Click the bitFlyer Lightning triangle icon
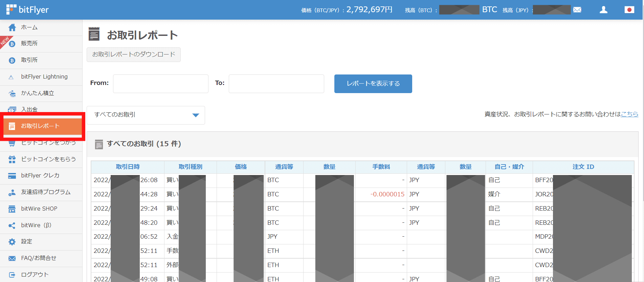The width and height of the screenshot is (644, 282). point(11,77)
